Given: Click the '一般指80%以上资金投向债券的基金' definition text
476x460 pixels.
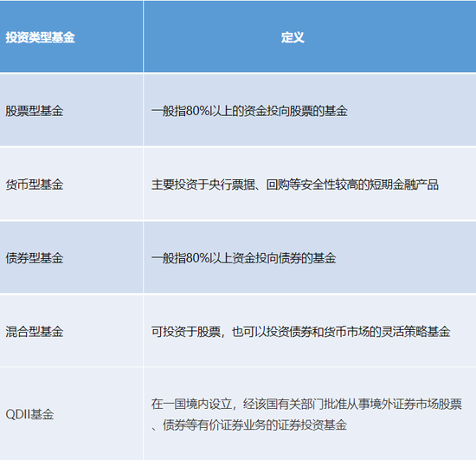Looking at the screenshot, I should click(243, 258).
